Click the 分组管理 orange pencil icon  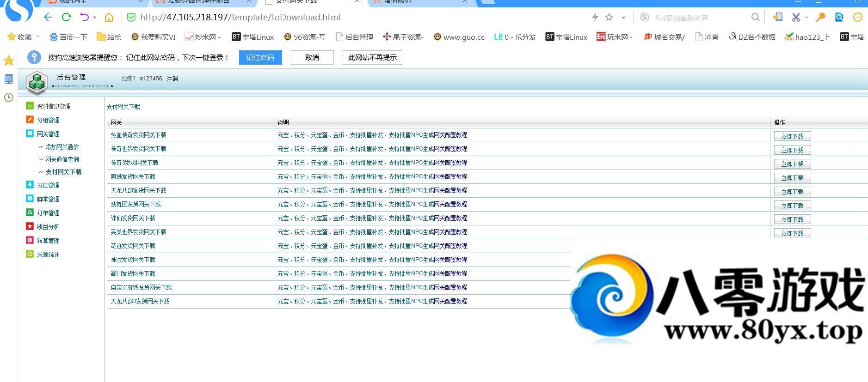(x=30, y=120)
